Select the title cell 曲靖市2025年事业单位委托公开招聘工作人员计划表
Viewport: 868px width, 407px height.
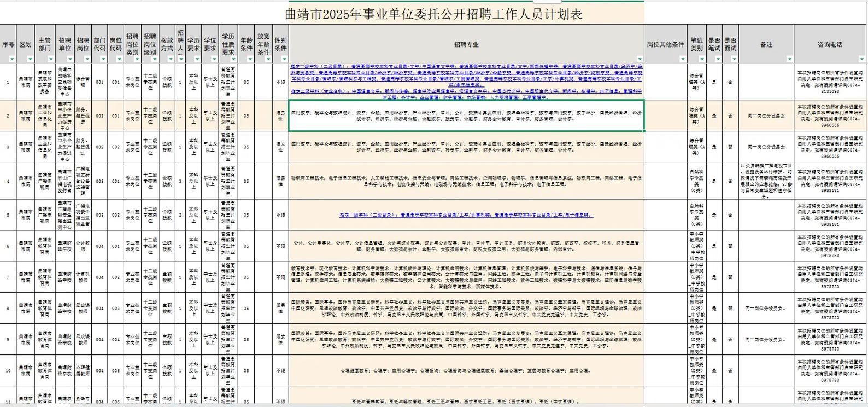coord(434,14)
